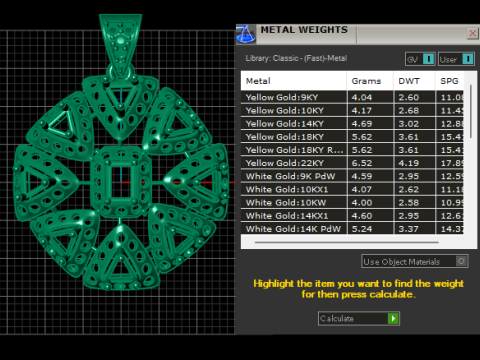
Task: Select the White Gold:9K PdW row
Action: [352, 176]
